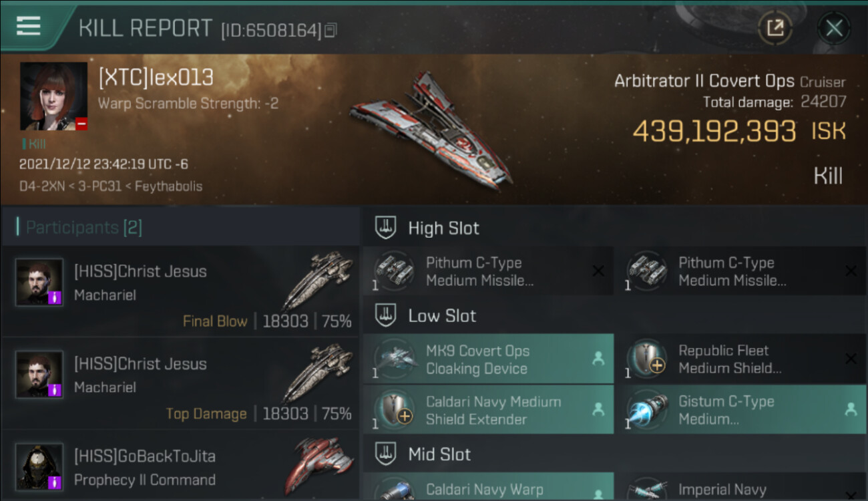Select the Participants [2] tab

pyautogui.click(x=83, y=228)
